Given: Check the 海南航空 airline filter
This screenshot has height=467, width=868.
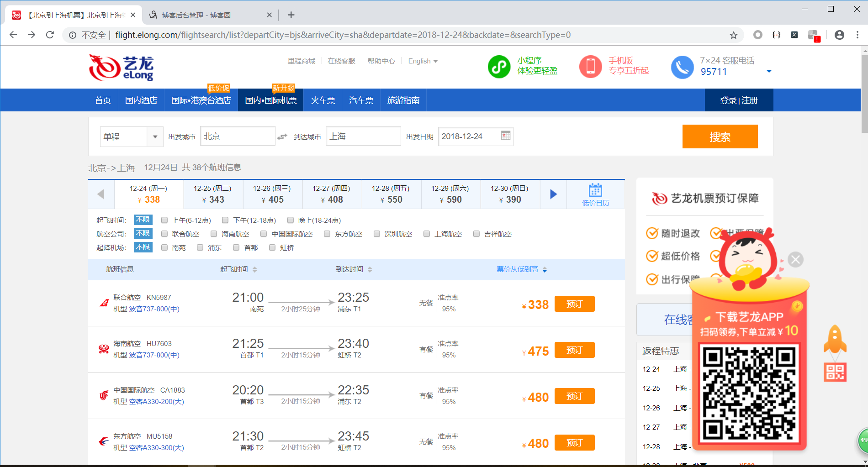Looking at the screenshot, I should tap(214, 234).
